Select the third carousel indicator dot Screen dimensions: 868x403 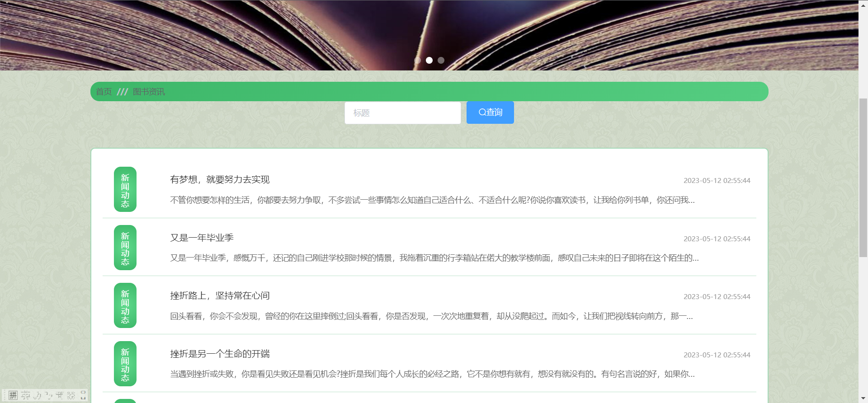441,60
